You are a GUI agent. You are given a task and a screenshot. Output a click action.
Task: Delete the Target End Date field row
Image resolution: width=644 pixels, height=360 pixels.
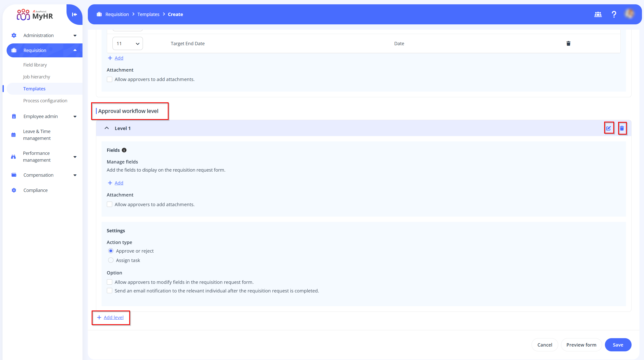[568, 43]
